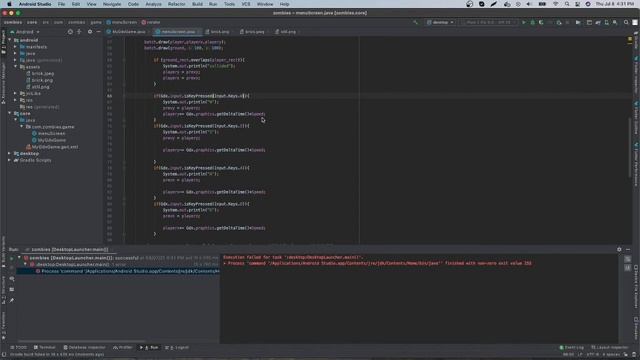Click the pin icon in Run panel sidebar
This screenshot has height=360, width=640.
coord(12,300)
